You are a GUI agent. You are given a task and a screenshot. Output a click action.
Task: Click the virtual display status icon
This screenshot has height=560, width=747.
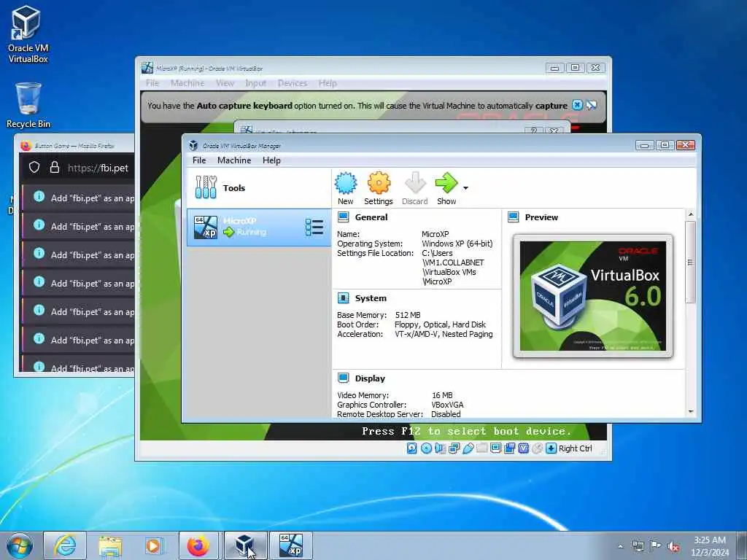(x=495, y=448)
